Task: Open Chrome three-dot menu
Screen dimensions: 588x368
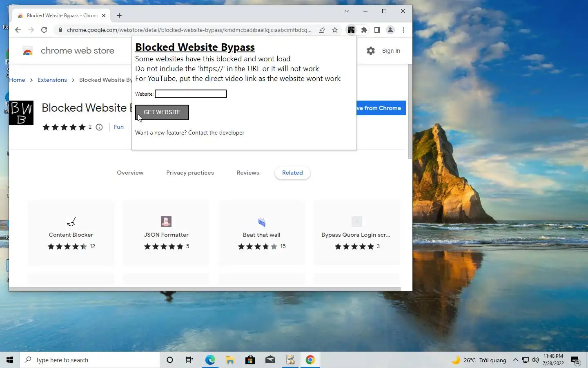Action: 403,30
